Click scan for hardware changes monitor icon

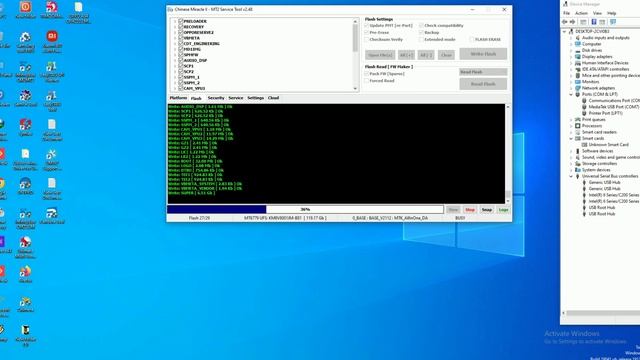[613, 22]
